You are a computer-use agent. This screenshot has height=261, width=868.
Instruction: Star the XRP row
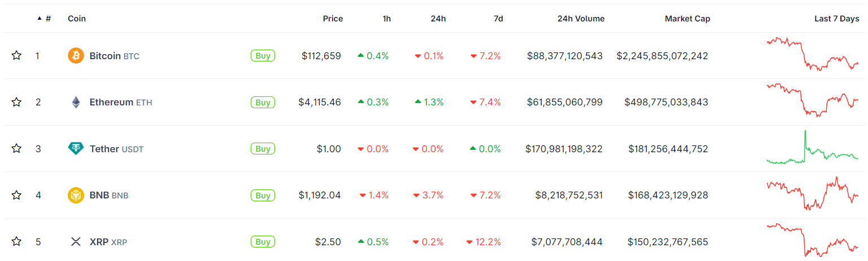16,242
